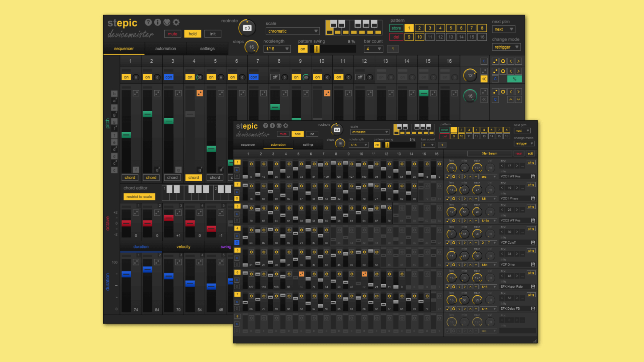Click green 'store' pattern button in back window
This screenshot has width=644, height=362.
click(x=396, y=28)
